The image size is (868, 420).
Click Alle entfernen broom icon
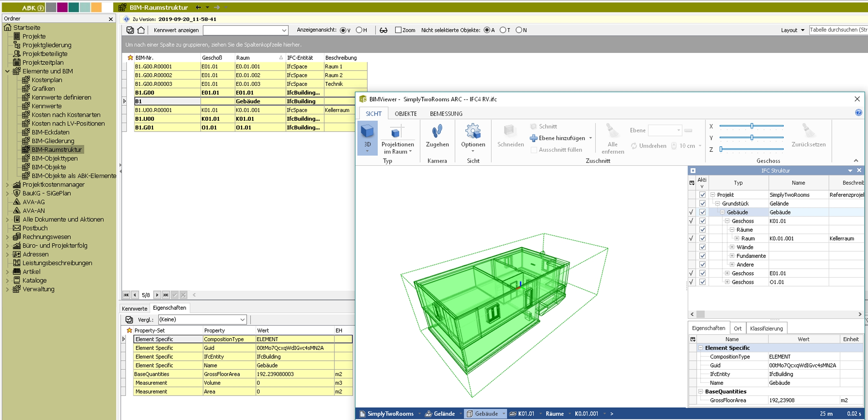pos(612,131)
